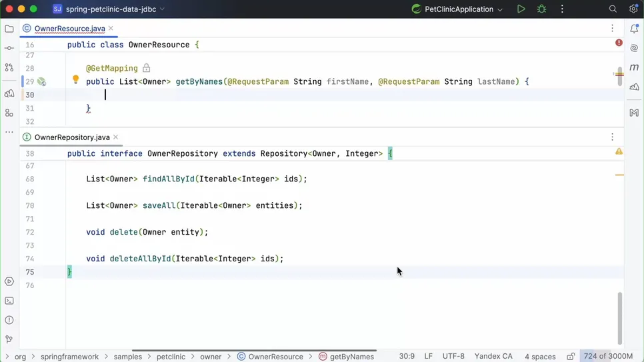Click the OwnerResource breadcrumb
The height and width of the screenshot is (362, 644).
tap(270, 357)
